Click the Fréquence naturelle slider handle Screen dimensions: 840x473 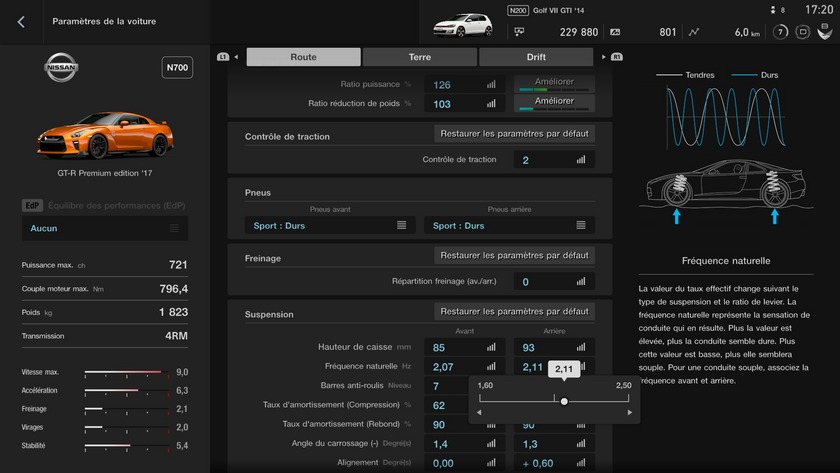(564, 401)
